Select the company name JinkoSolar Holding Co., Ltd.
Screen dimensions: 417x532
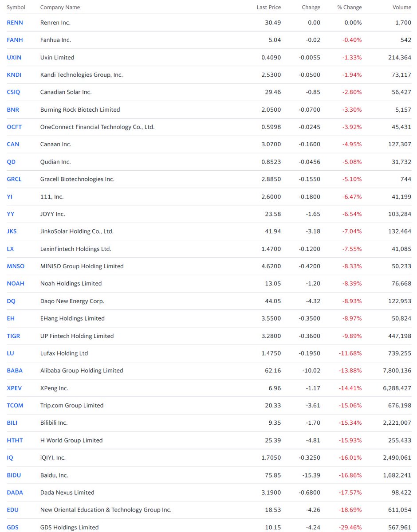[77, 231]
